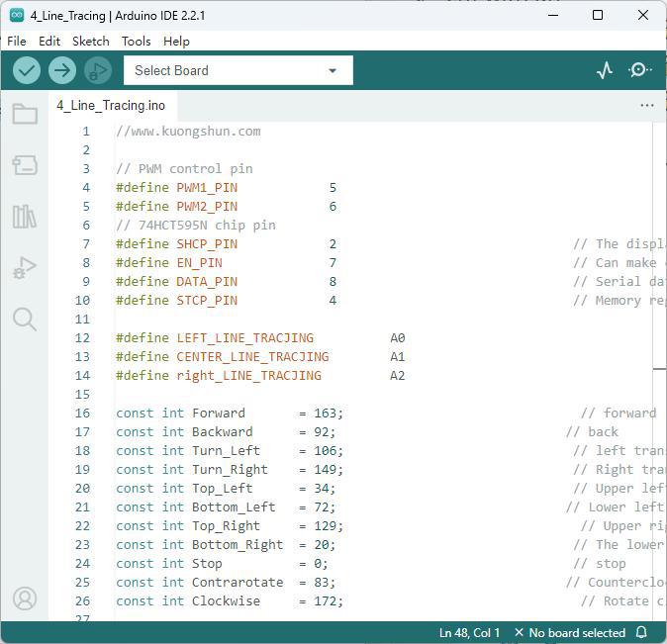The height and width of the screenshot is (644, 667).
Task: Start debugging with the Debug toolbar button
Action: [x=98, y=70]
